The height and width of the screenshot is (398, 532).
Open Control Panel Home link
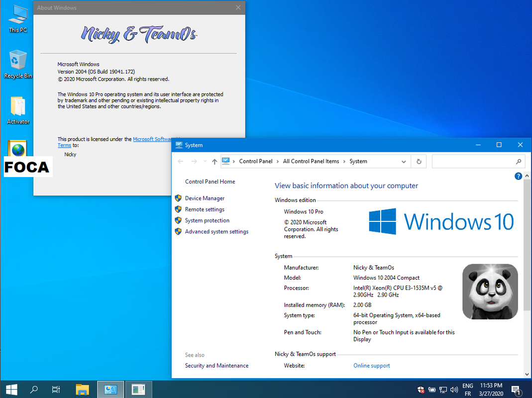click(210, 182)
